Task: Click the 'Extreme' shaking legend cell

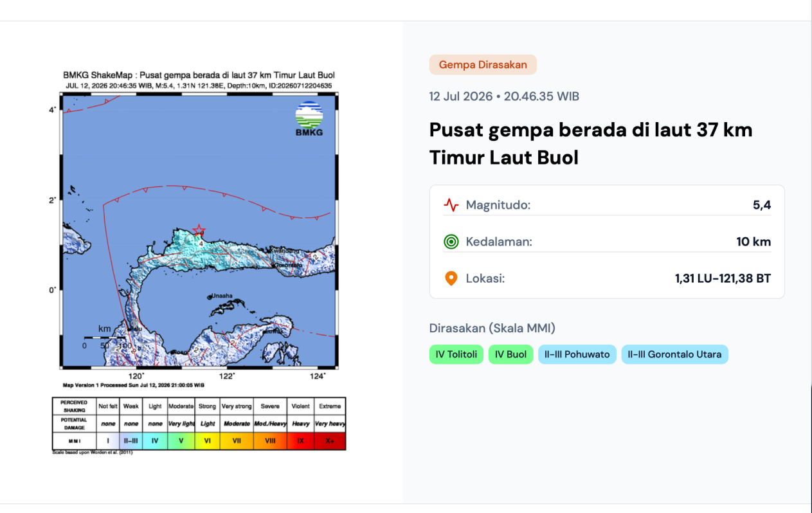Action: pyautogui.click(x=330, y=406)
